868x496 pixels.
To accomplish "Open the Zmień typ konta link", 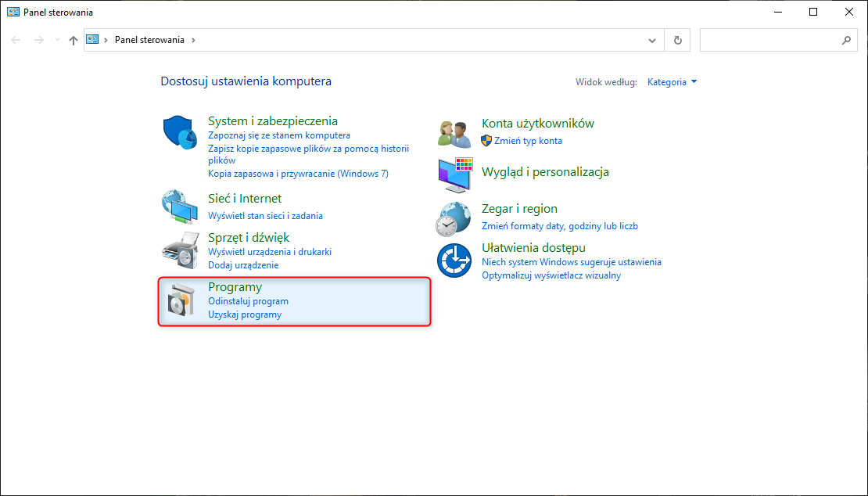I will pos(528,141).
